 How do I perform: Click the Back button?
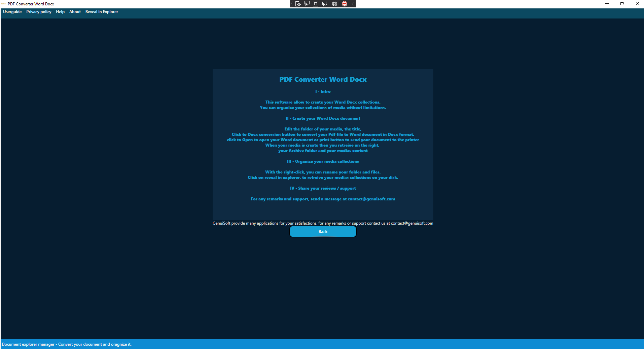coord(323,232)
